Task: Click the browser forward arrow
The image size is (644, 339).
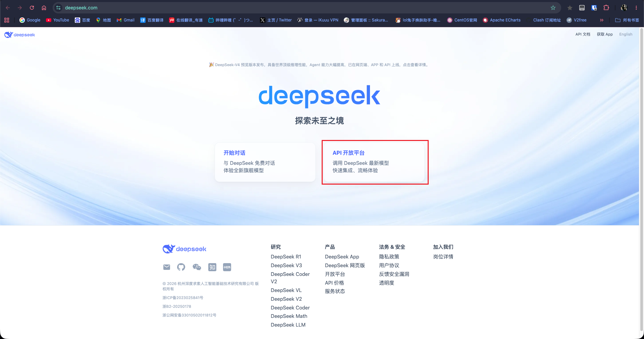Action: [20, 8]
